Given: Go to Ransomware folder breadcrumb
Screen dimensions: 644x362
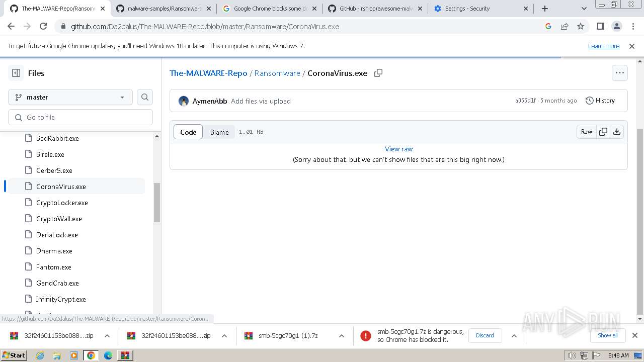Looking at the screenshot, I should coord(277,73).
